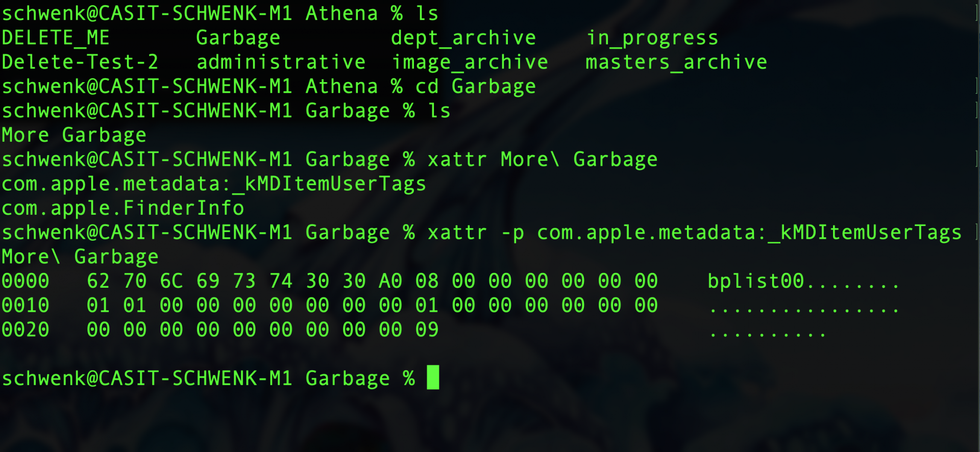This screenshot has width=980, height=452.
Task: Click the 'cd Garbage' command text
Action: (476, 87)
